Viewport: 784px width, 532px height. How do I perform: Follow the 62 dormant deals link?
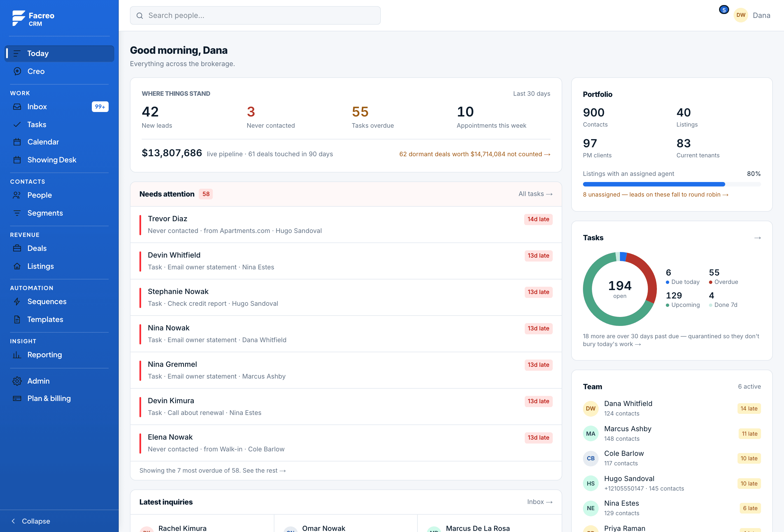coord(475,154)
